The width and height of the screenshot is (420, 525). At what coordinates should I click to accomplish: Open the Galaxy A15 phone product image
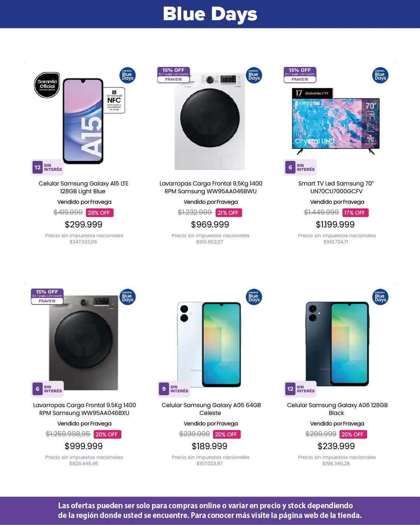(83, 121)
